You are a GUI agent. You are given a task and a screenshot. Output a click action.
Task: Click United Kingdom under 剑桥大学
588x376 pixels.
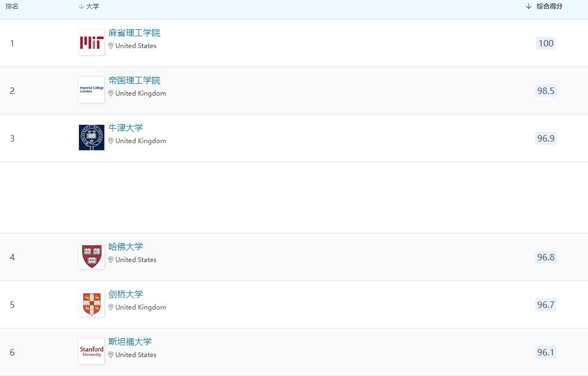[141, 307]
